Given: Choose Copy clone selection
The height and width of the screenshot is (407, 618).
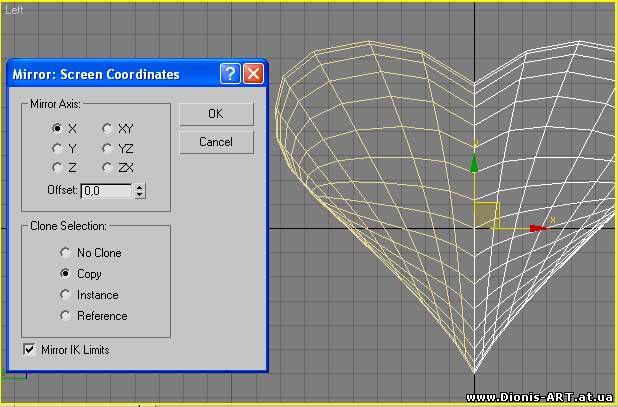Looking at the screenshot, I should click(65, 273).
